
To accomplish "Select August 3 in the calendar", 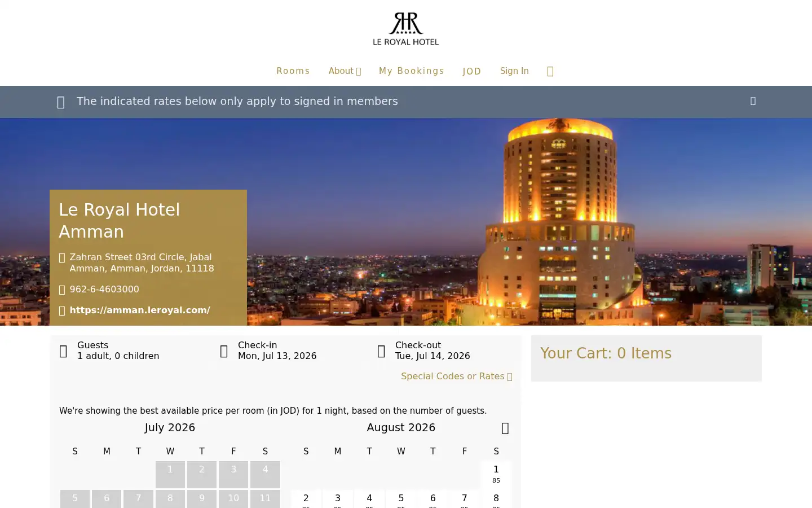I will pyautogui.click(x=338, y=499).
